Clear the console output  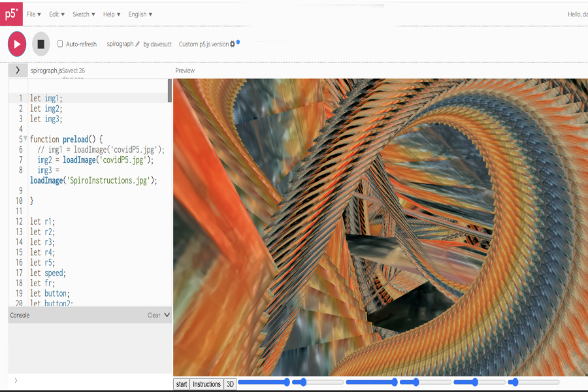(154, 315)
